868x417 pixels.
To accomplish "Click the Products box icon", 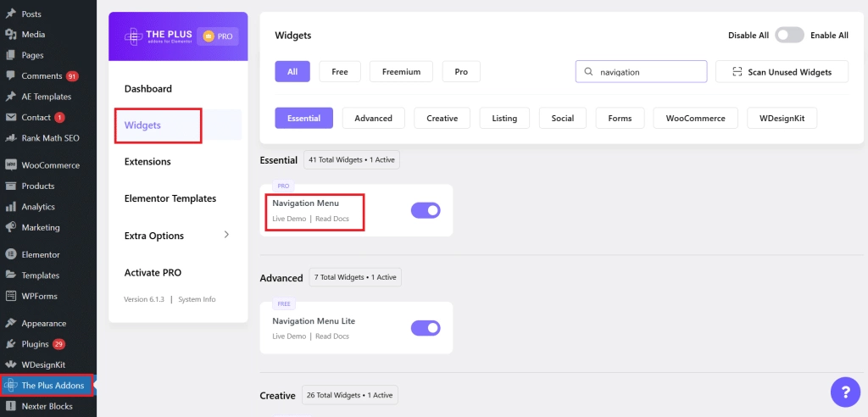I will click(x=10, y=186).
